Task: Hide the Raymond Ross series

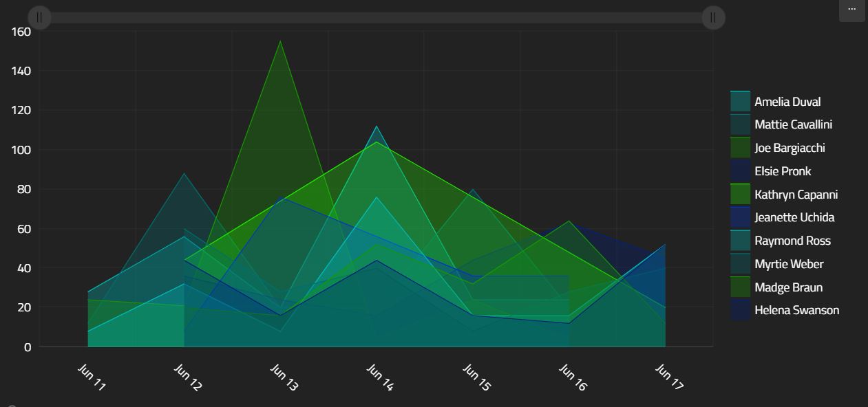Action: coord(792,241)
